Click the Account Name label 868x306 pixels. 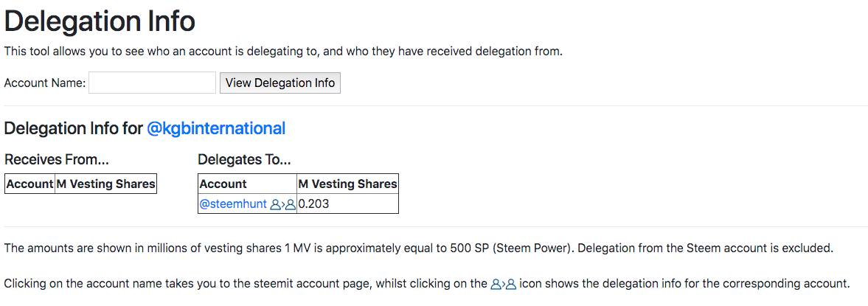click(45, 83)
